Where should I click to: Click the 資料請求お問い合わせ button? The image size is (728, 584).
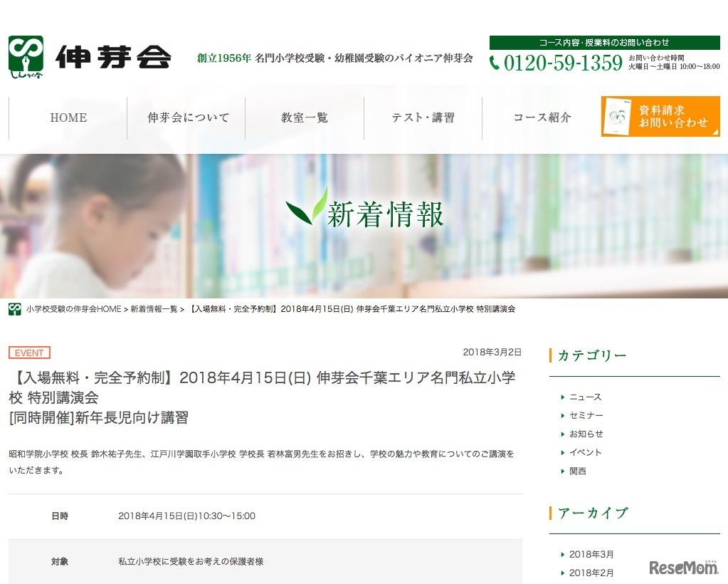660,116
